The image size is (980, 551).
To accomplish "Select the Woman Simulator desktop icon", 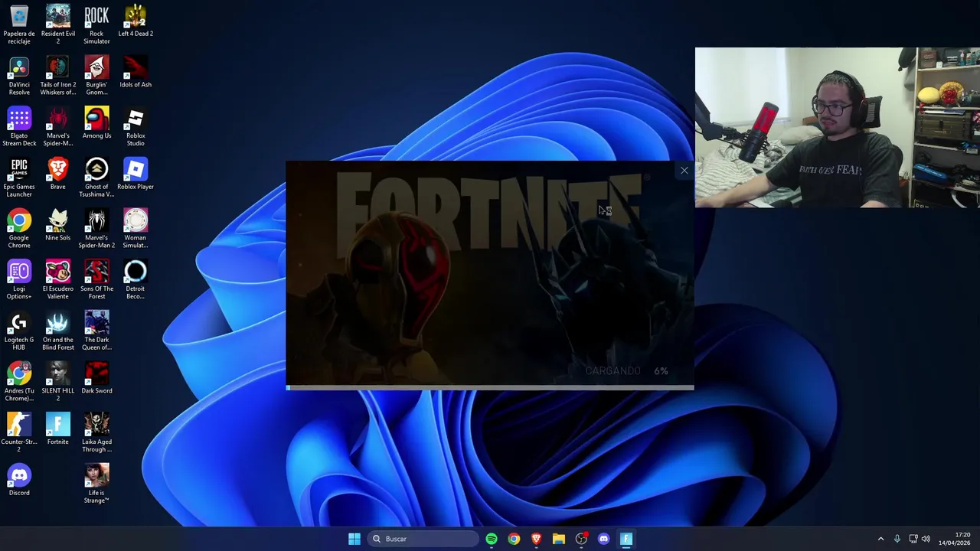I will click(136, 228).
